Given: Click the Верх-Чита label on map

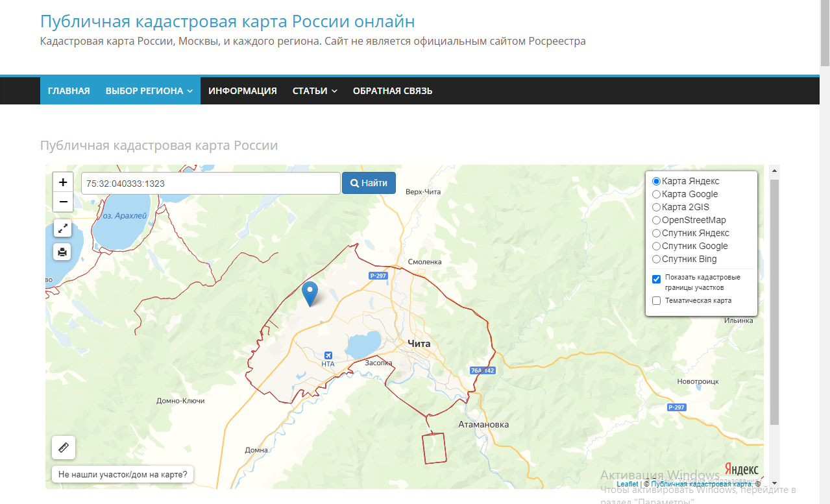Looking at the screenshot, I should [x=423, y=192].
